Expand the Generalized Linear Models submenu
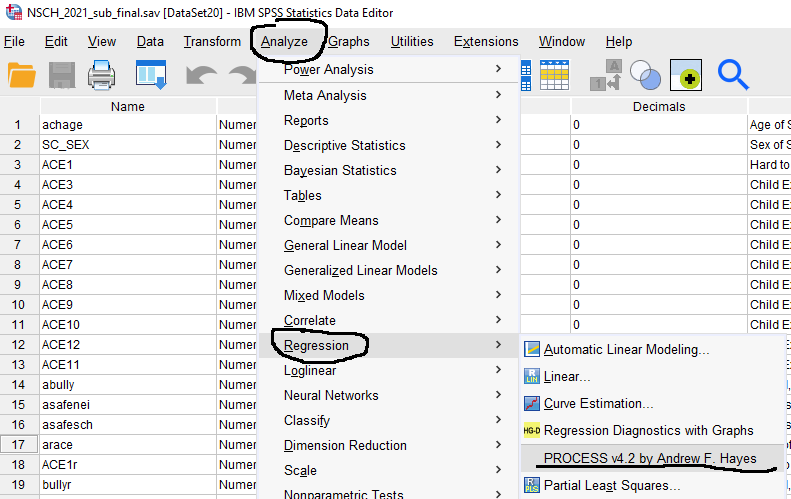The width and height of the screenshot is (791, 499). 388,270
